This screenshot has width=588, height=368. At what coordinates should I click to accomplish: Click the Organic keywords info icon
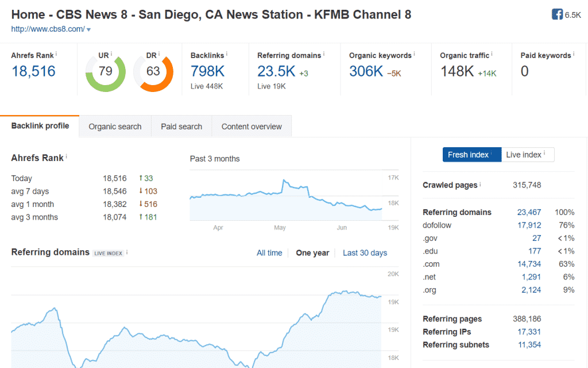(x=414, y=54)
